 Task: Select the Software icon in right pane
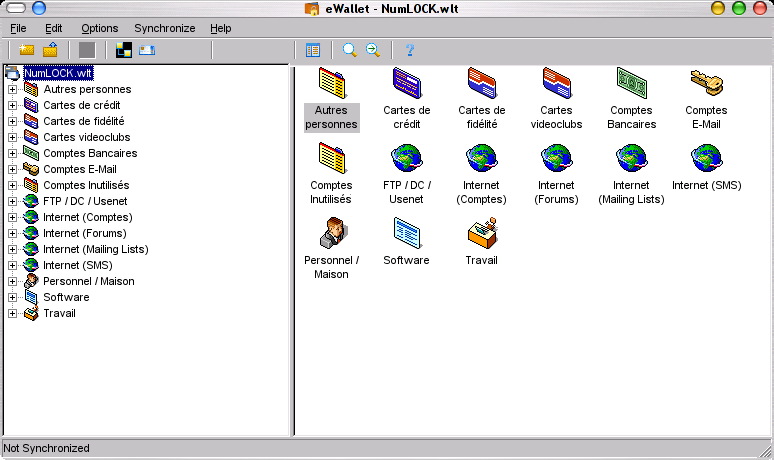[x=406, y=232]
